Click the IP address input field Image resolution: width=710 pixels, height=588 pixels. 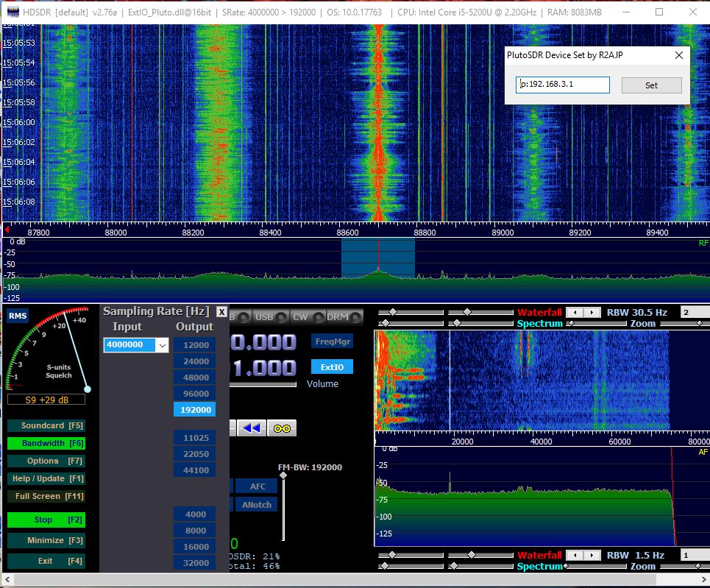pyautogui.click(x=563, y=85)
